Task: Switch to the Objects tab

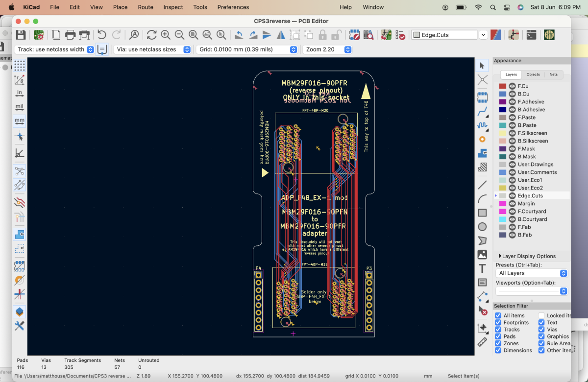Action: 533,75
